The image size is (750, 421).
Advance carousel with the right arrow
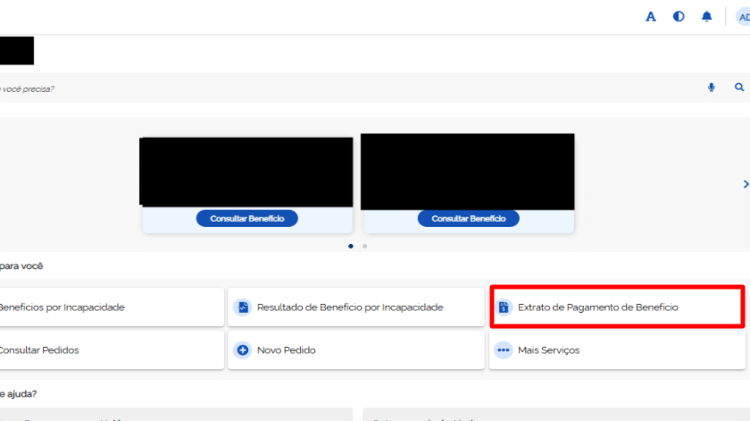click(745, 184)
